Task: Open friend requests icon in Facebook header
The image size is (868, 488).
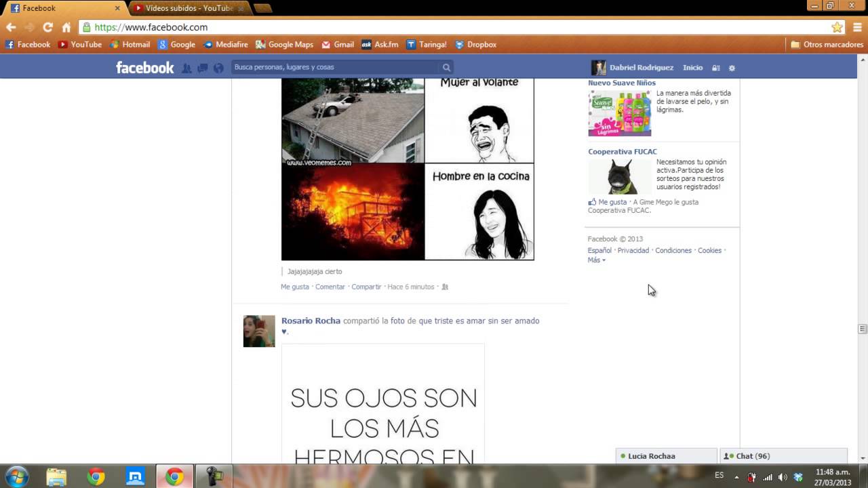Action: click(x=186, y=68)
